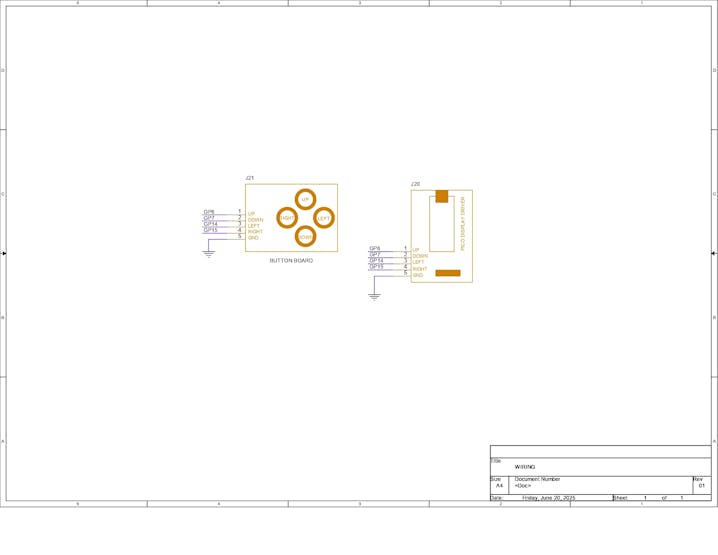The width and height of the screenshot is (718, 555).
Task: Select orange bar at bottom of J20
Action: pos(448,273)
